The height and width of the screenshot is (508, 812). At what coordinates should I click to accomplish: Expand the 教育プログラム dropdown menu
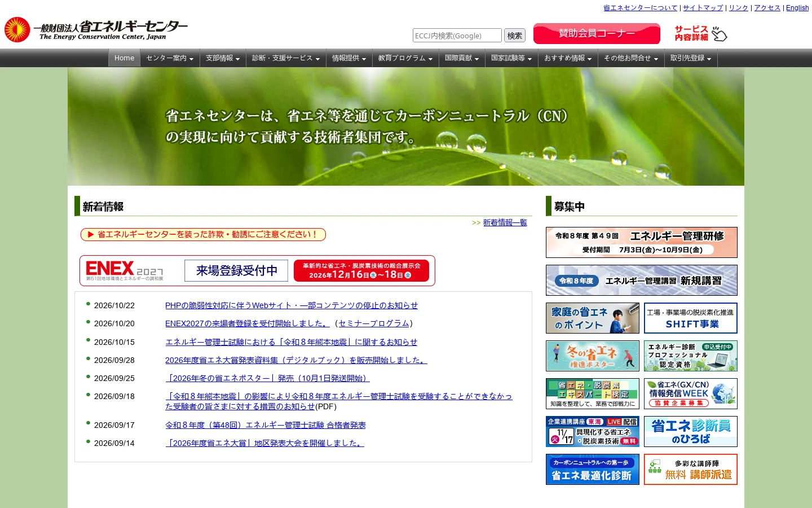coord(405,58)
